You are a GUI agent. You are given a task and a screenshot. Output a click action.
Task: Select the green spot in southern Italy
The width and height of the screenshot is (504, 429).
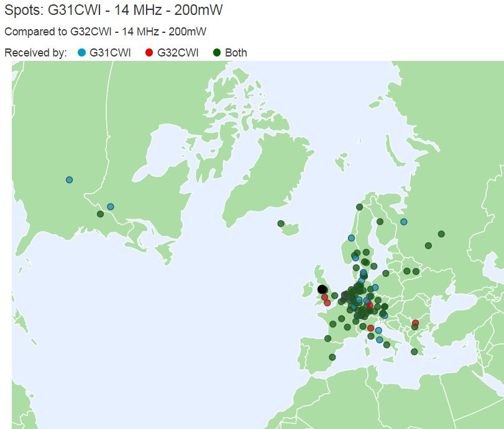[387, 345]
